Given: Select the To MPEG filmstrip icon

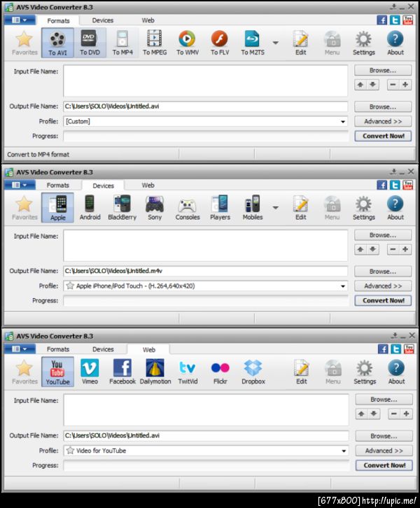Looking at the screenshot, I should 155,43.
